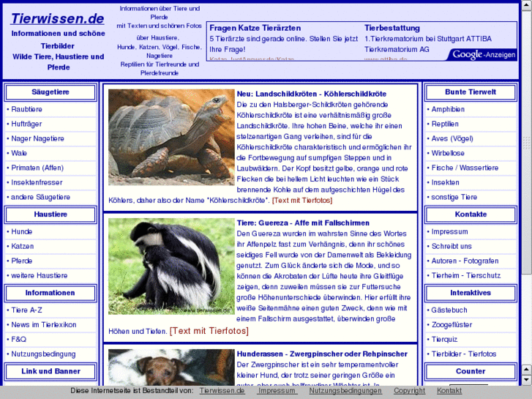Open Tiere A-Z index
This screenshot has height=399, width=532.
(x=27, y=310)
